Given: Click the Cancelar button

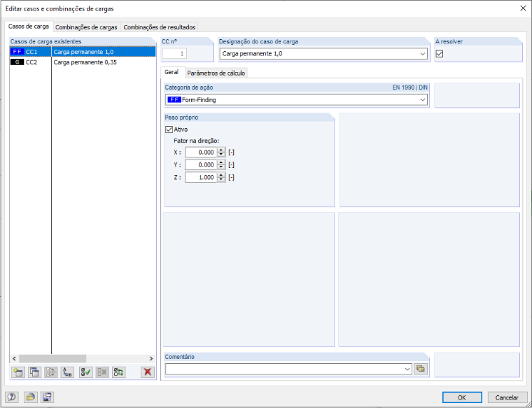Looking at the screenshot, I should pyautogui.click(x=507, y=398).
